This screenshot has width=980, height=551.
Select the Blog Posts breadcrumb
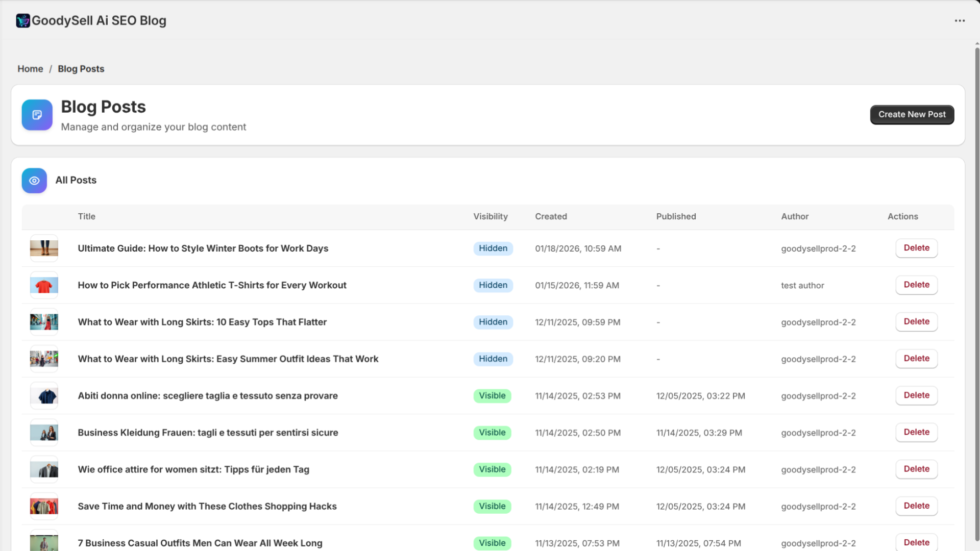81,68
